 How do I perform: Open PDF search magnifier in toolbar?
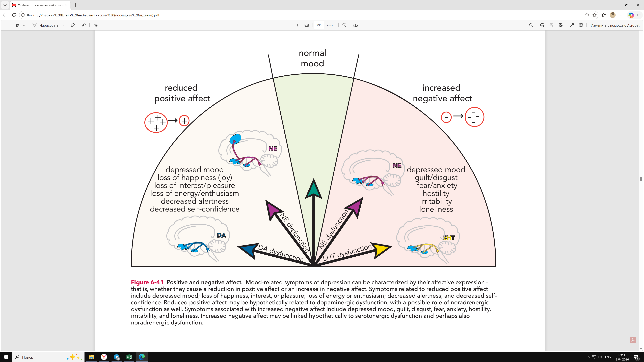(x=531, y=25)
